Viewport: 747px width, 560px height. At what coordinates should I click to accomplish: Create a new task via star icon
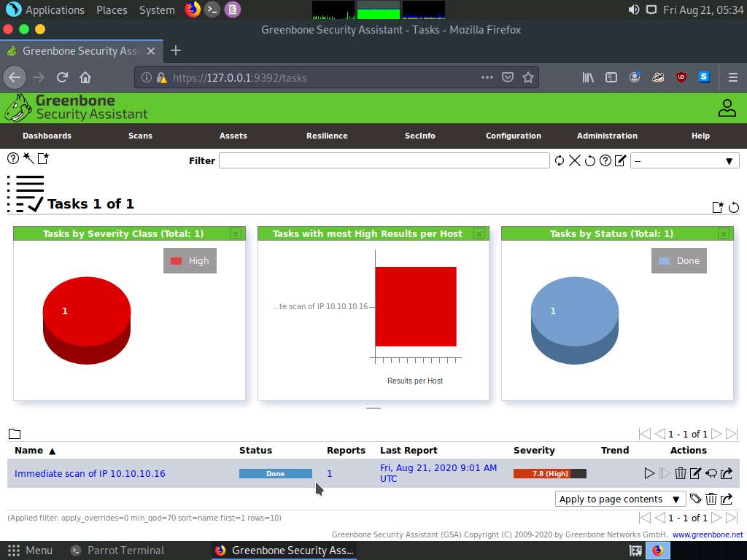[43, 158]
